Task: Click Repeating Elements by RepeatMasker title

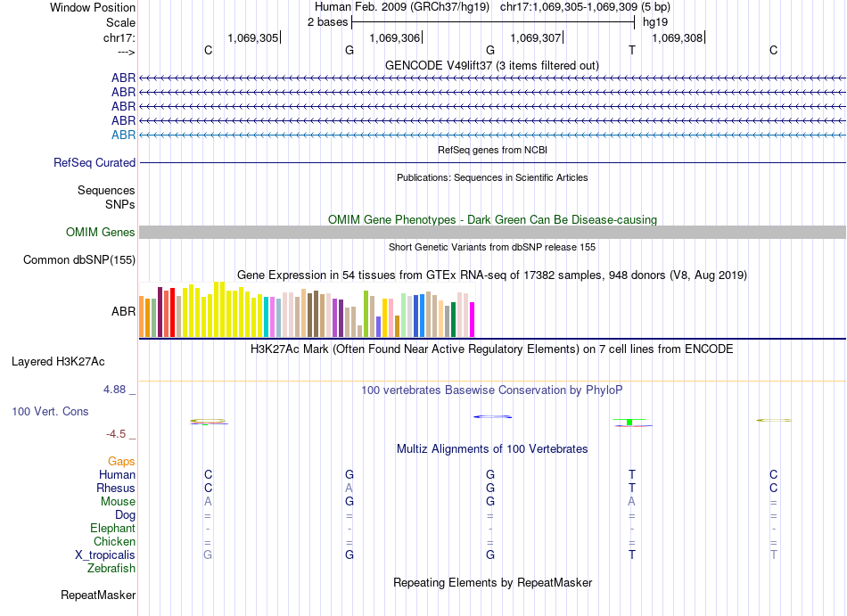Action: point(492,582)
